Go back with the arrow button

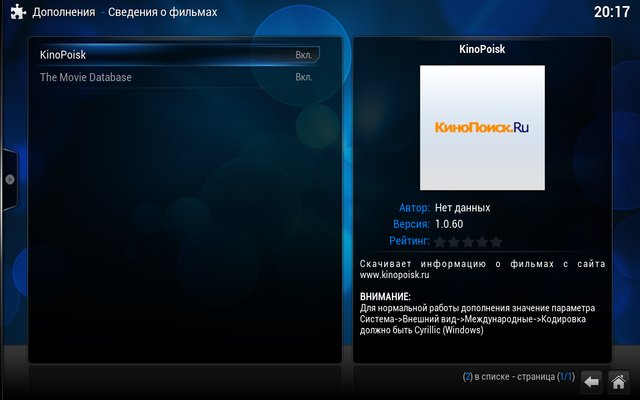tap(591, 382)
